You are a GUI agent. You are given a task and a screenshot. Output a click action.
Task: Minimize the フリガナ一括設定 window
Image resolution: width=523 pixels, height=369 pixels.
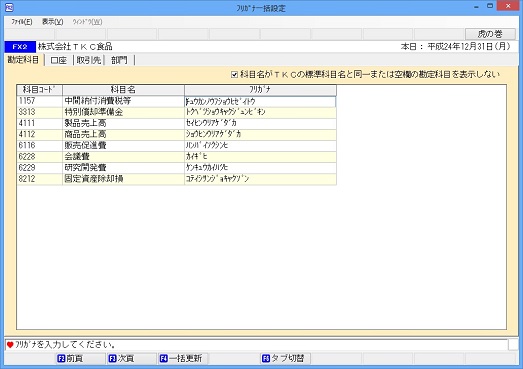coord(476,7)
